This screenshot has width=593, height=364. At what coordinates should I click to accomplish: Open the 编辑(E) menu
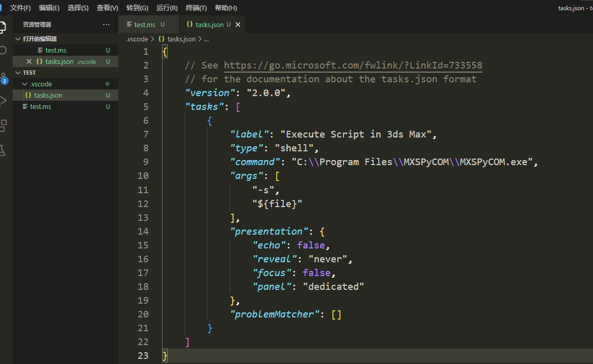tap(49, 8)
